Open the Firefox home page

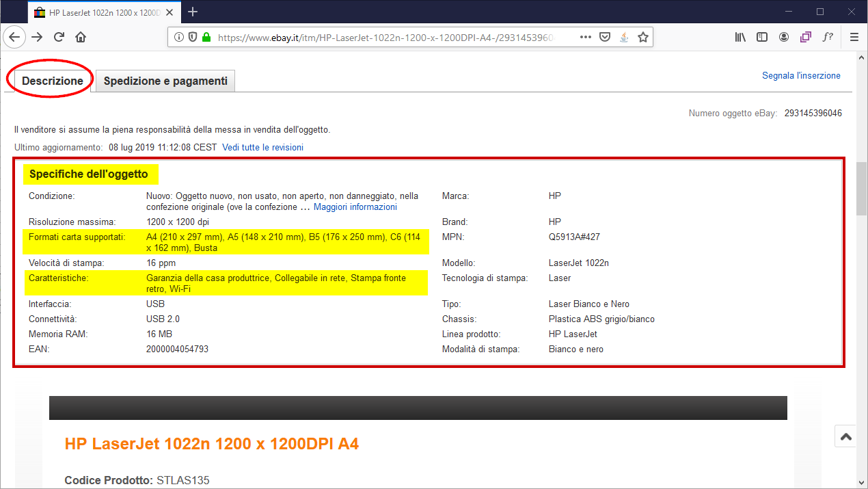coord(81,37)
